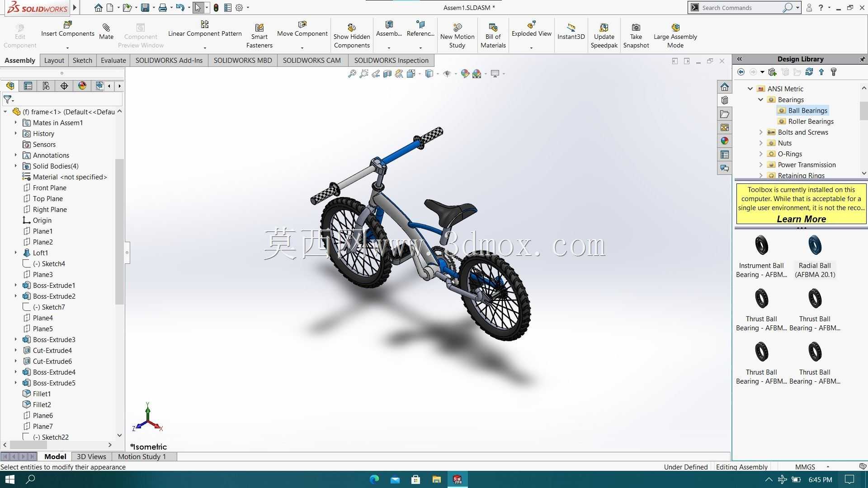Click the Toolbox bolt configure icon
This screenshot has height=488, width=868.
click(x=834, y=72)
